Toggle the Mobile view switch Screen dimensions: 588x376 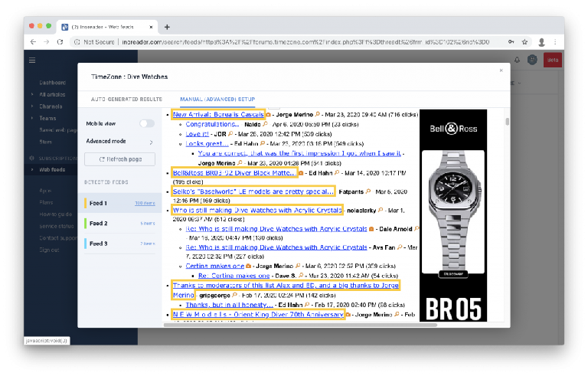coord(146,123)
